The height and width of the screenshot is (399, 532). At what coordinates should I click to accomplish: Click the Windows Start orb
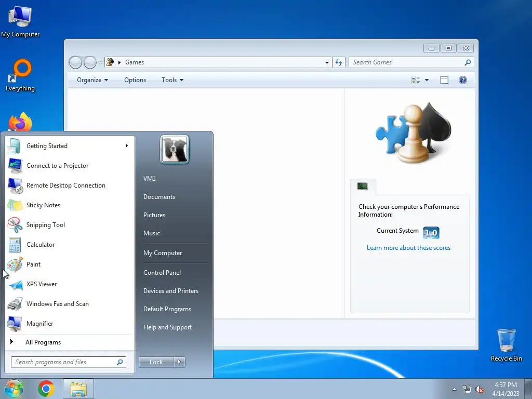coord(14,389)
